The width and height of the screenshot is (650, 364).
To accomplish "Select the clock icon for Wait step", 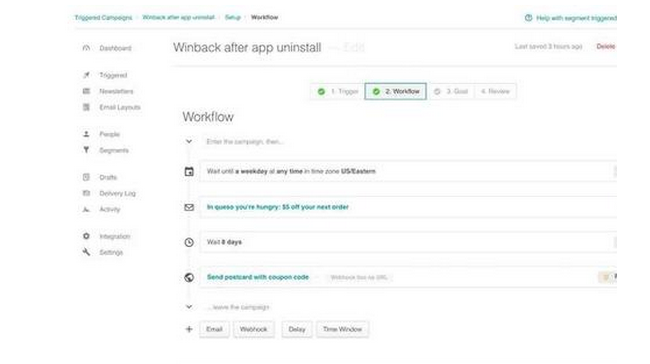I will pyautogui.click(x=189, y=242).
